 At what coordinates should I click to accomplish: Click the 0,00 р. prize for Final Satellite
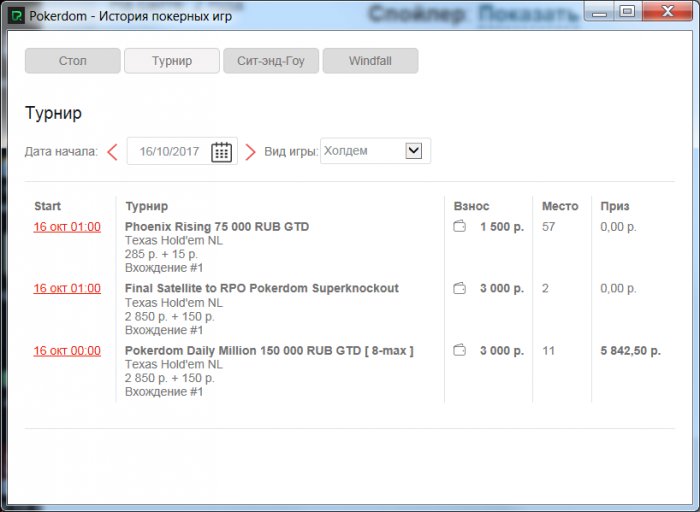tap(618, 288)
